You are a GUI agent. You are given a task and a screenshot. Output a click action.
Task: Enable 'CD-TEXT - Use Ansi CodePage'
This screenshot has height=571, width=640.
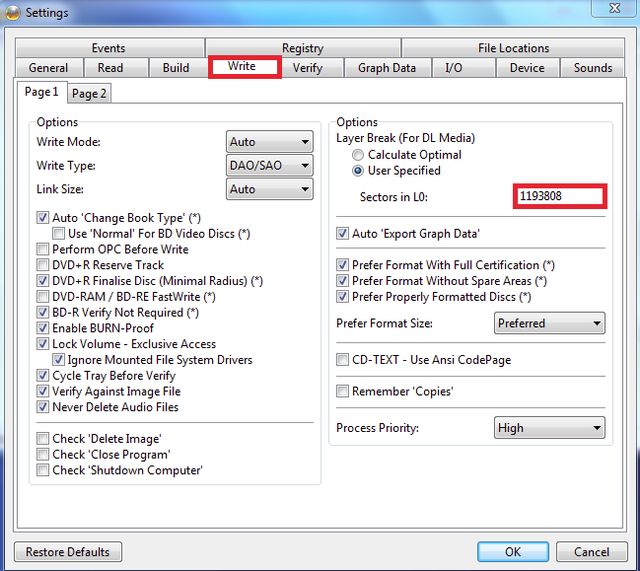(343, 359)
